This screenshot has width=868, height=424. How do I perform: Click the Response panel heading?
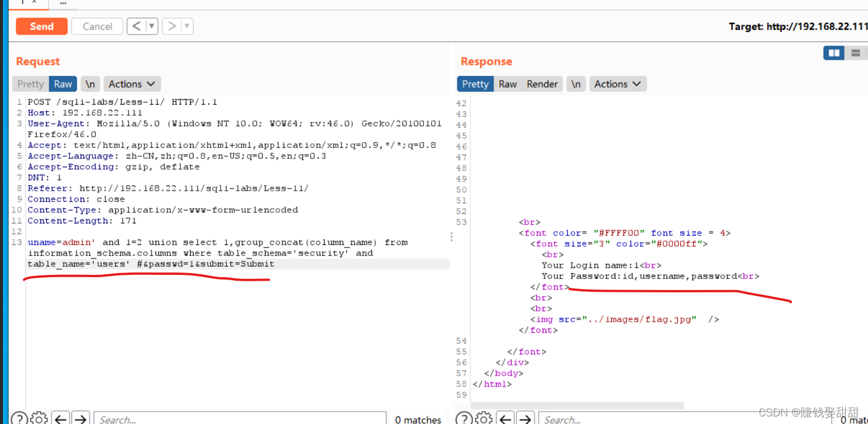486,61
